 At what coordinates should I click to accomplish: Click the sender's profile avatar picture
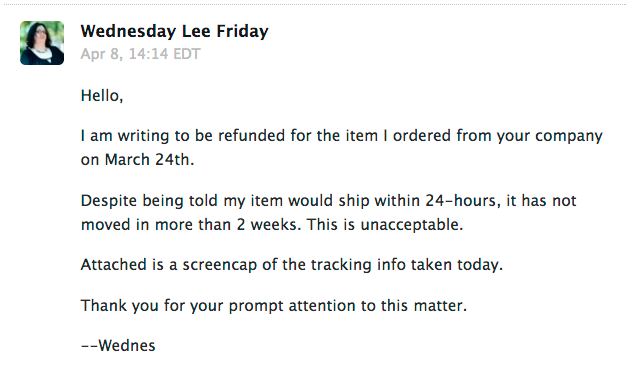click(42, 43)
